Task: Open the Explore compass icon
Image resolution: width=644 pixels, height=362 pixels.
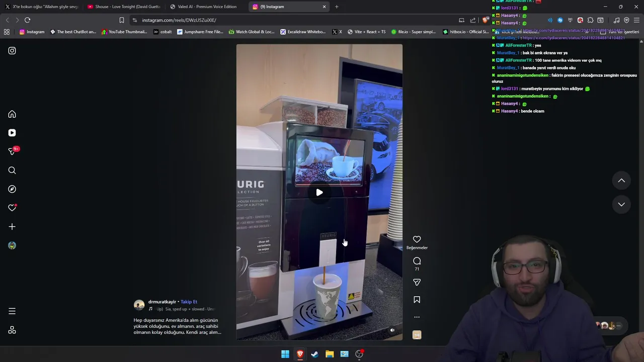Action: 12,189
